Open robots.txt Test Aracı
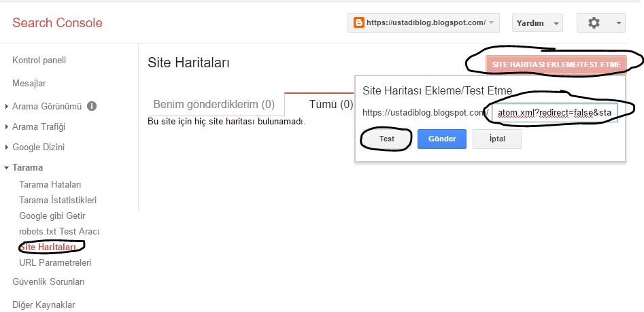 point(60,232)
